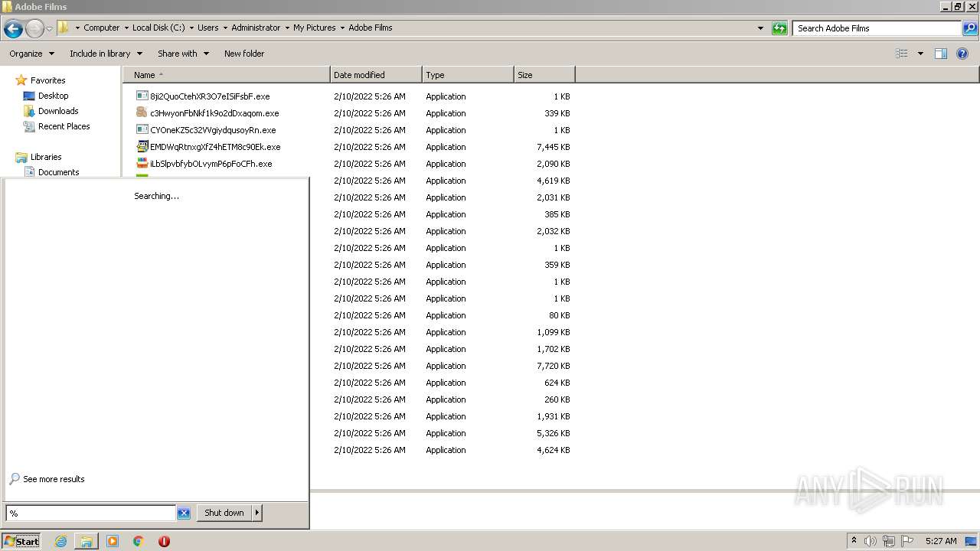Select file CYOneKZ5c32VVgiydqusoyRn.exe
980x551 pixels.
[213, 130]
